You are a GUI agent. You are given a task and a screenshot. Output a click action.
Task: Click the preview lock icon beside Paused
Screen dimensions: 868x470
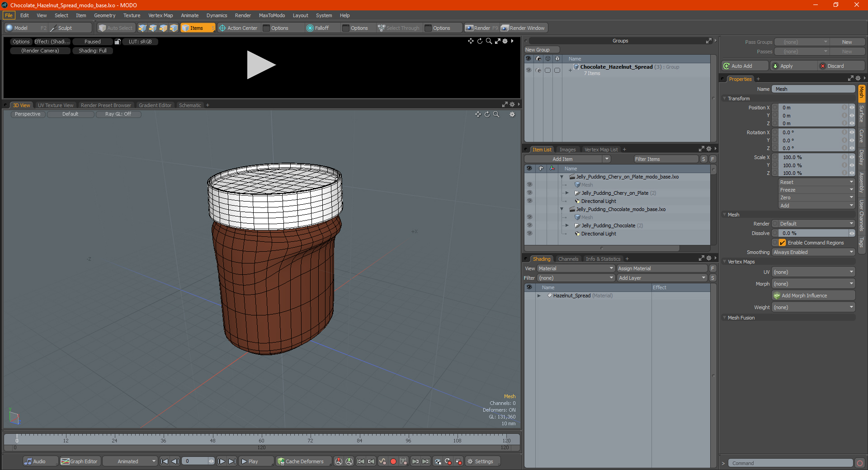click(x=118, y=42)
